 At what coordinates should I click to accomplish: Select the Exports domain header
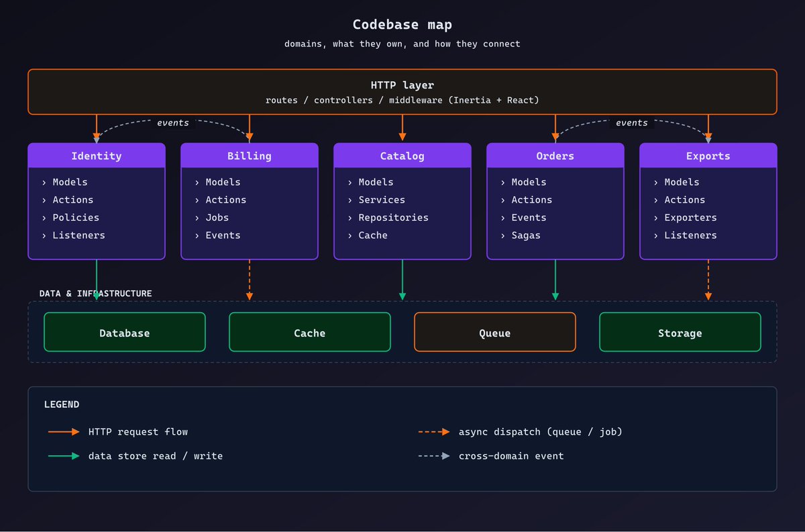[x=708, y=156]
